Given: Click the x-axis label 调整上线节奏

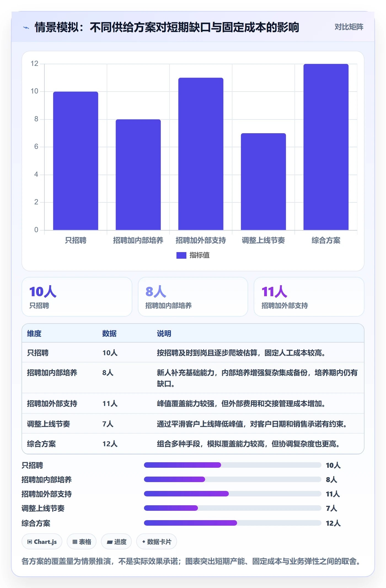Looking at the screenshot, I should [263, 240].
